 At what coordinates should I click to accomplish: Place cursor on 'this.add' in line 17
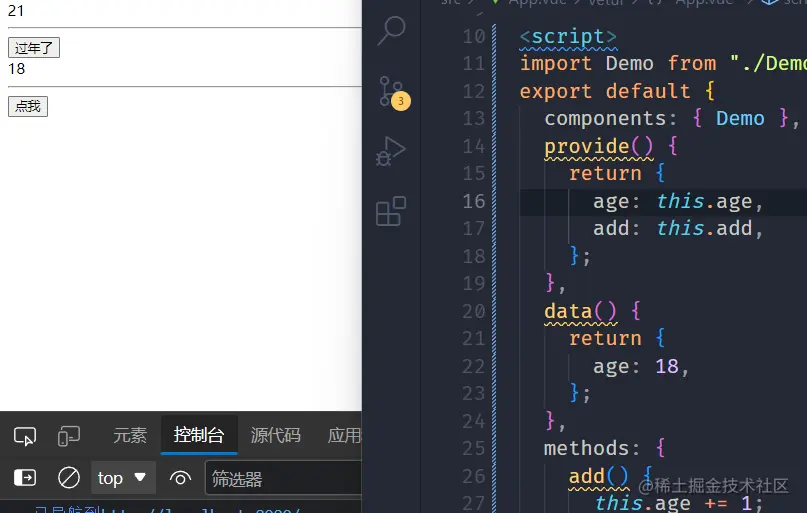coord(704,228)
